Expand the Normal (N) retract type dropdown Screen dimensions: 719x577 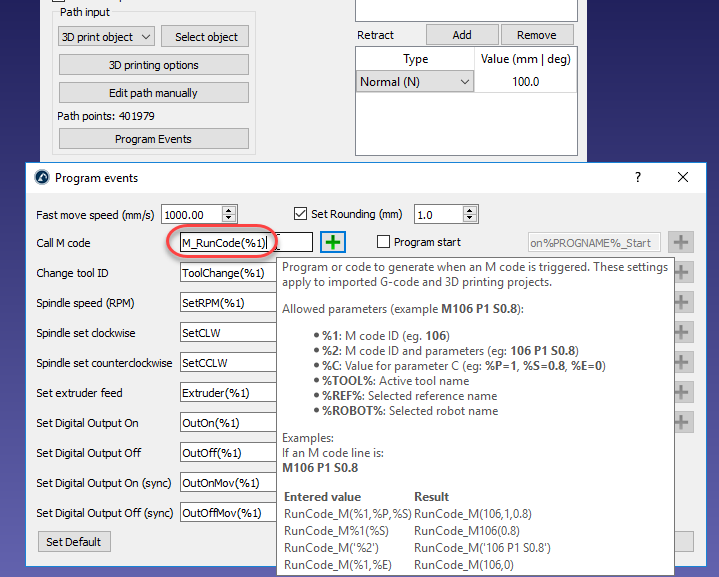click(x=416, y=82)
